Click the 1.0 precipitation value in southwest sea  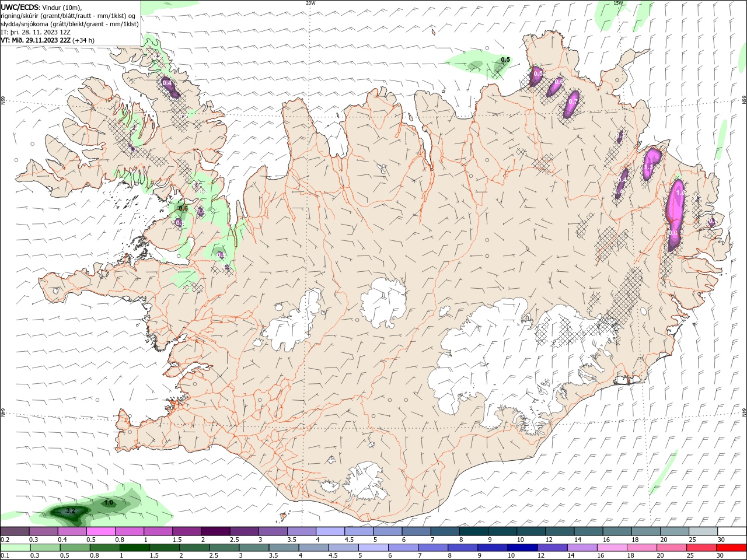(109, 502)
